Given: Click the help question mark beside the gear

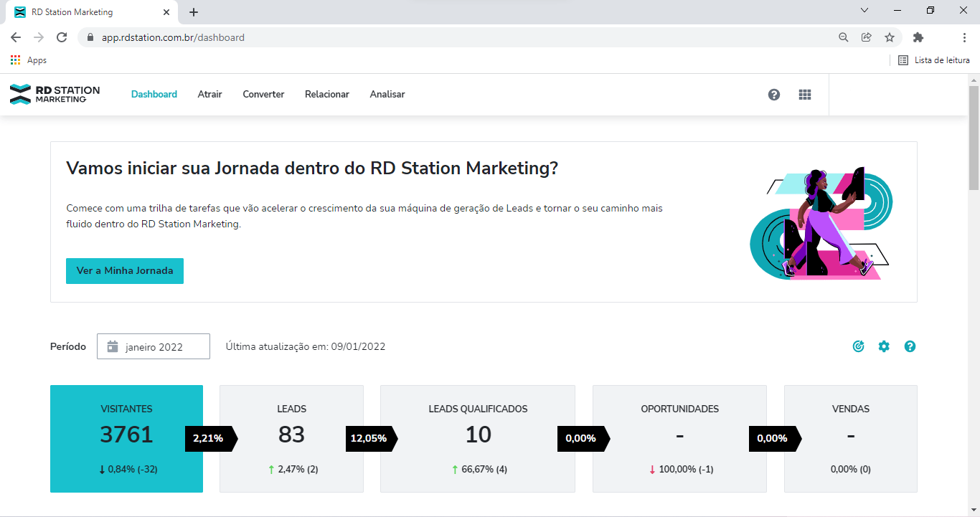Looking at the screenshot, I should 910,346.
